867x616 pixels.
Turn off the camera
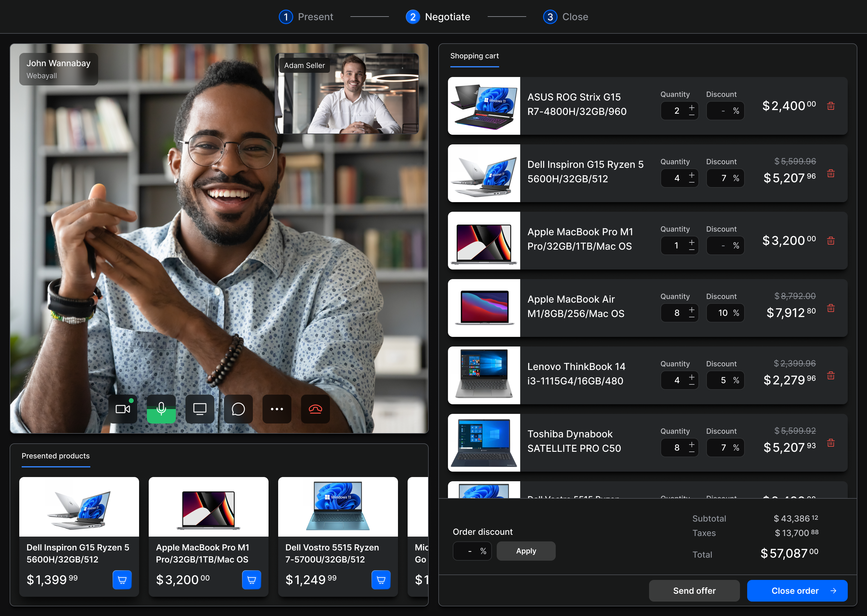point(123,409)
